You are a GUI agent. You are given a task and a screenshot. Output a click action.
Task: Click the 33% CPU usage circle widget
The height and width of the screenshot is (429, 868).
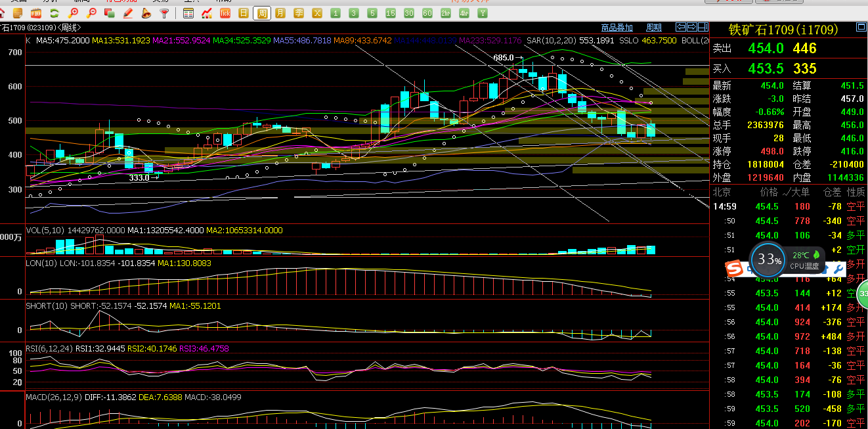click(767, 259)
